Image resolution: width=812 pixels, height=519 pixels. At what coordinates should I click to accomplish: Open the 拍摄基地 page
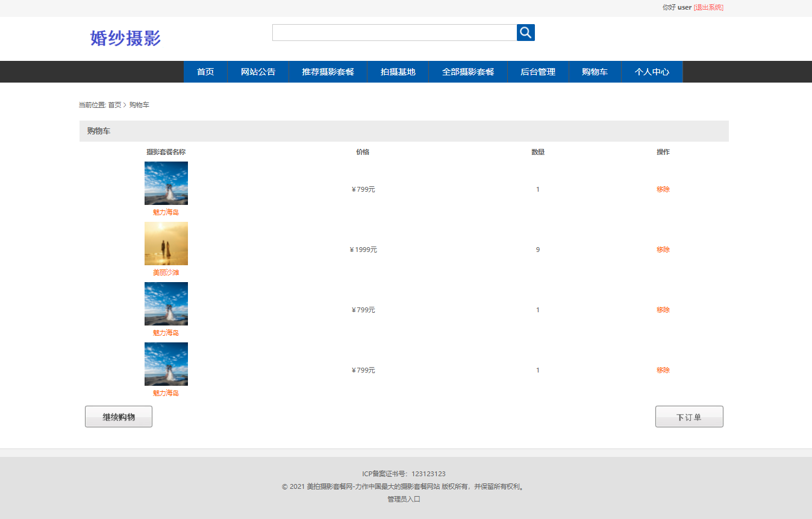(398, 71)
